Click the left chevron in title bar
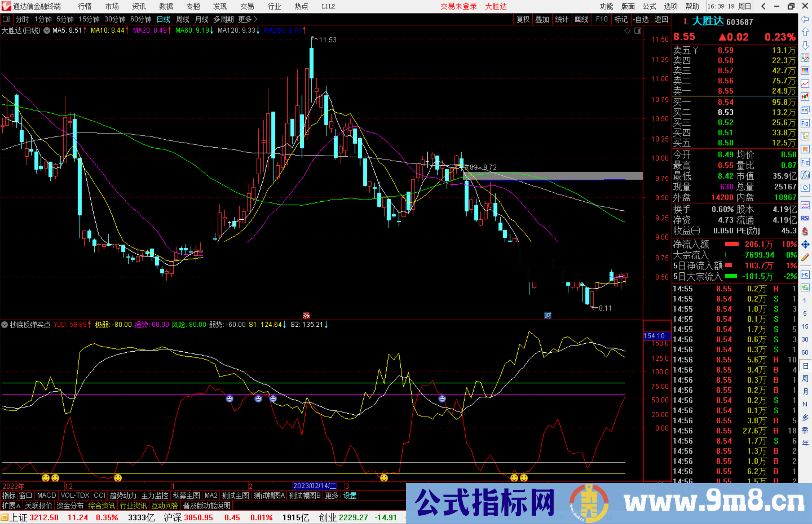Screen dimensions: 812x524 coord(763,6)
